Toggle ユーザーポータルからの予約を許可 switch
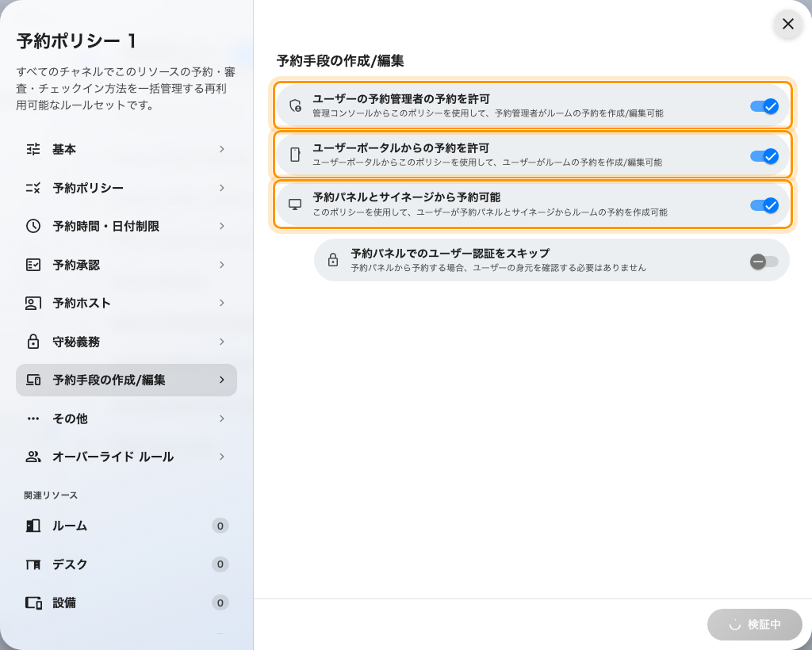 (764, 156)
